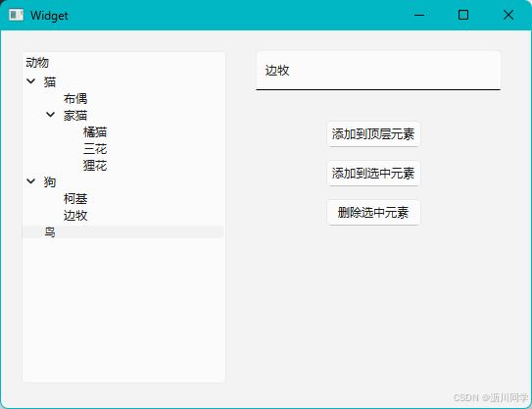This screenshot has height=409, width=532.
Task: Click the Widget window app icon
Action: coord(16,15)
